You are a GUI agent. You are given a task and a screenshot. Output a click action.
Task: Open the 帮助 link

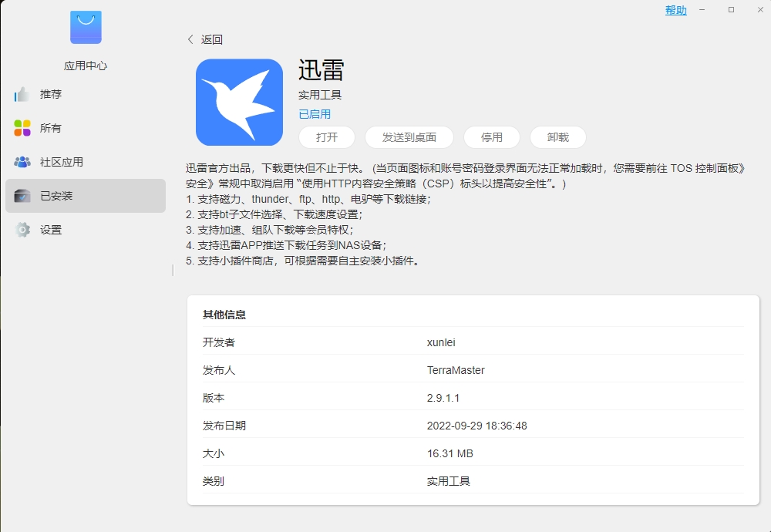[676, 10]
